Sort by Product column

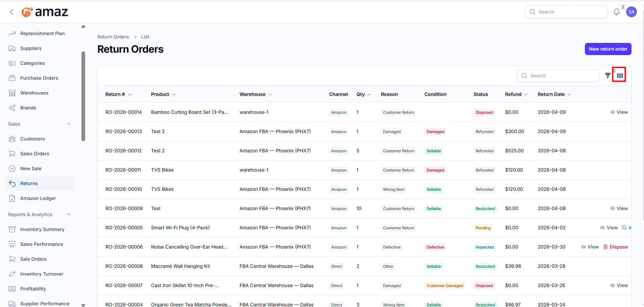point(163,94)
